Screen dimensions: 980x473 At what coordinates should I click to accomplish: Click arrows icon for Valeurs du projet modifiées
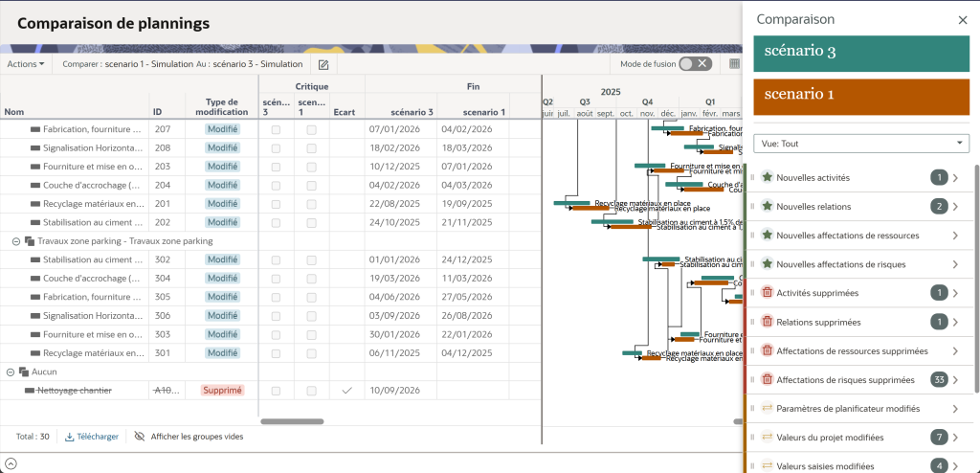click(767, 438)
